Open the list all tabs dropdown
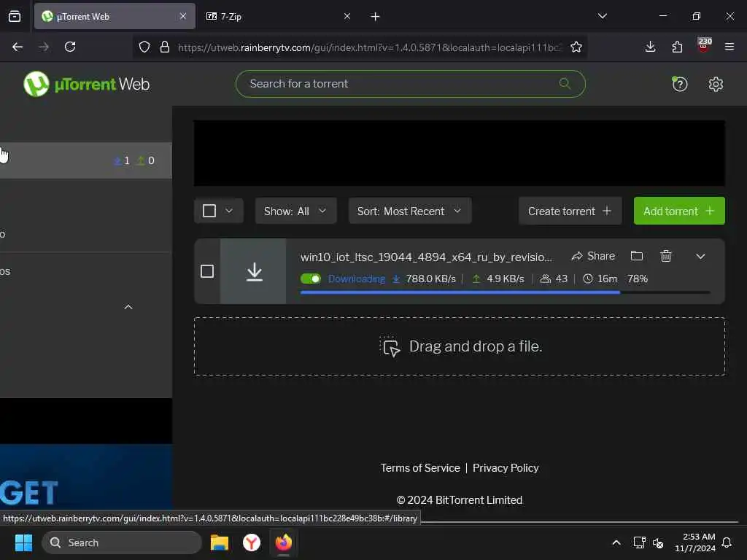 (x=602, y=16)
